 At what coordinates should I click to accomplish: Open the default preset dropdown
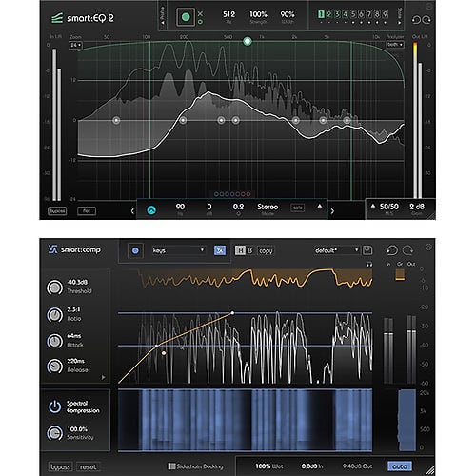pos(337,250)
